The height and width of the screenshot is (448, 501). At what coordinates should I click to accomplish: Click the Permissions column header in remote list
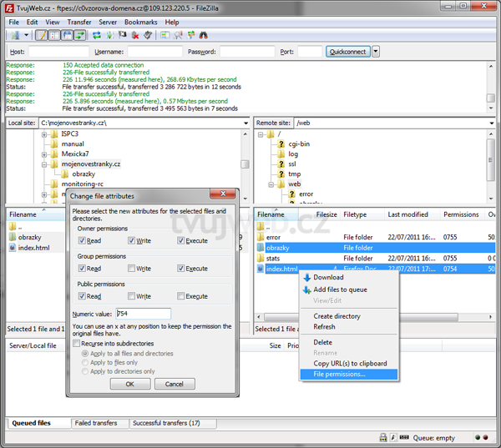click(x=462, y=214)
